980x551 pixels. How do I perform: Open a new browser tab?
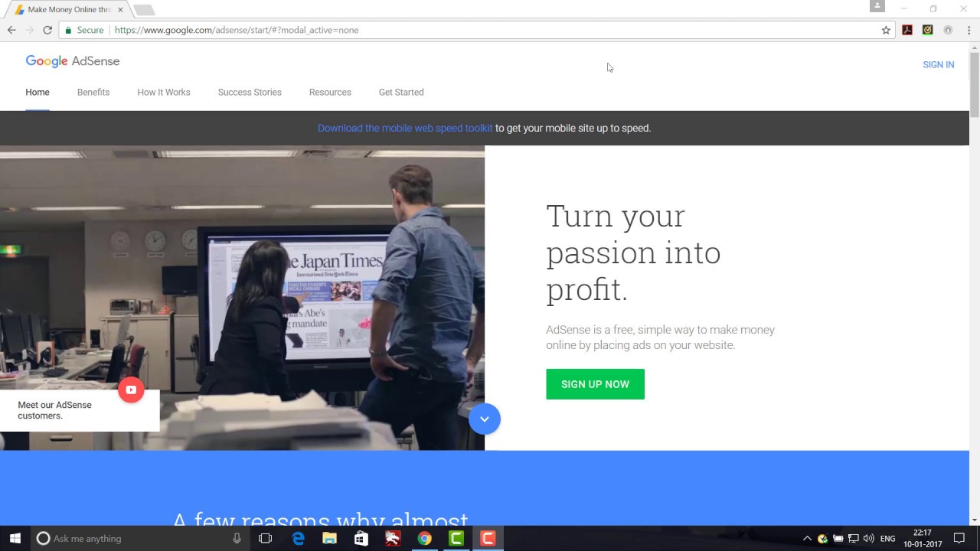[144, 10]
